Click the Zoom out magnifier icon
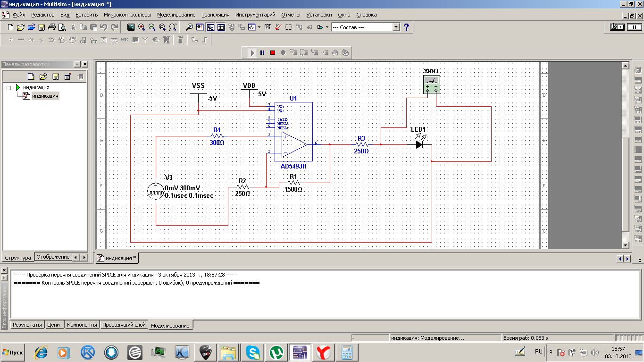644x362 pixels. click(x=152, y=27)
